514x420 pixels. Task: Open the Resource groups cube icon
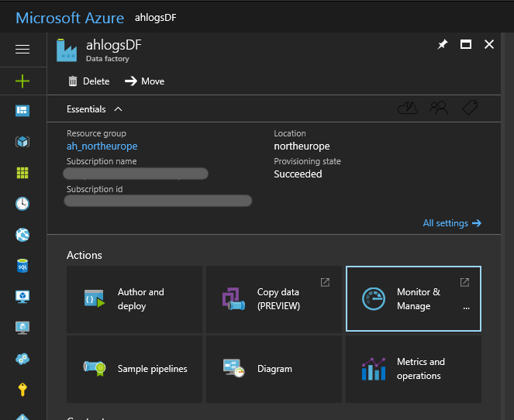[x=22, y=142]
